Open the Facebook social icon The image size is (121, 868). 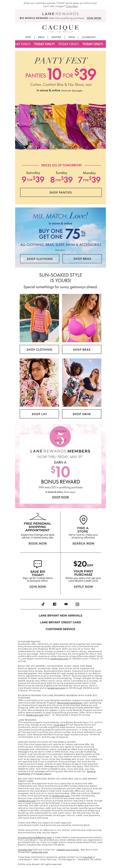click(x=54, y=604)
